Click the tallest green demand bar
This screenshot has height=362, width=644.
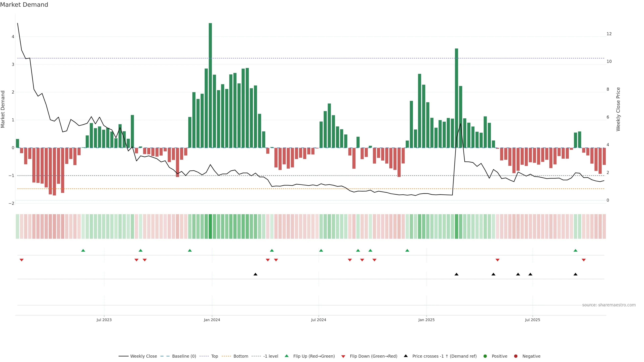coord(210,85)
